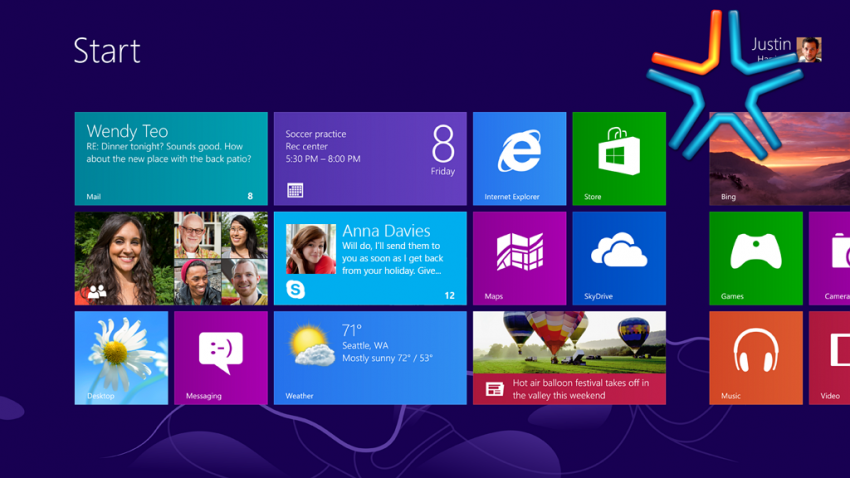The height and width of the screenshot is (478, 850).
Task: Open the SkyDrive tile
Action: click(619, 258)
